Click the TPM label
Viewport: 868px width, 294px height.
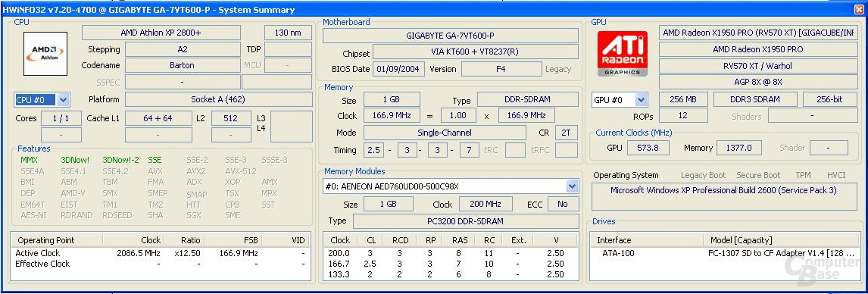coord(803,175)
